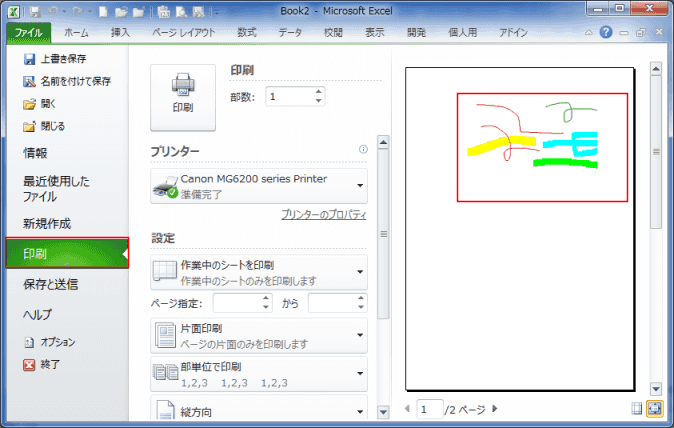Decrease the から end page spinner

(361, 308)
